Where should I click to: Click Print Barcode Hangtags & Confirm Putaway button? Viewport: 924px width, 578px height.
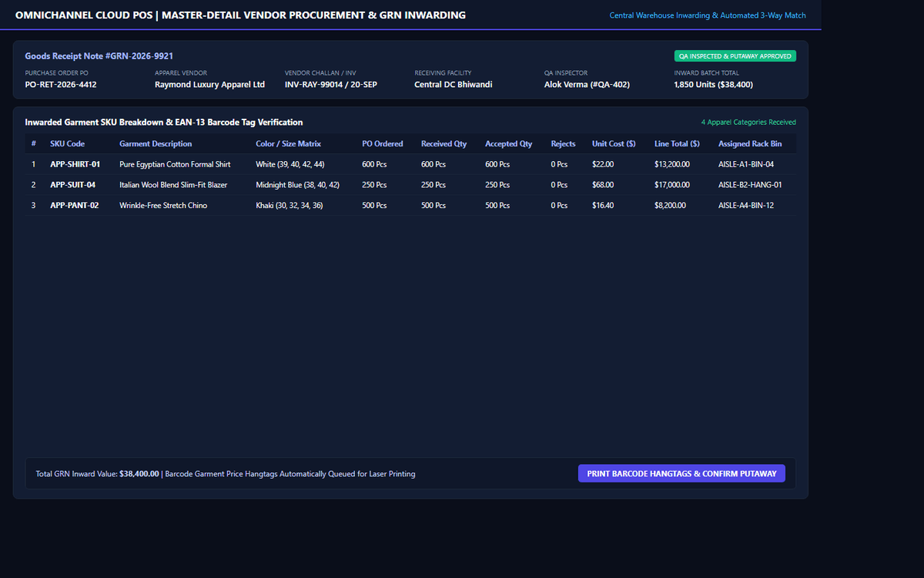point(681,473)
